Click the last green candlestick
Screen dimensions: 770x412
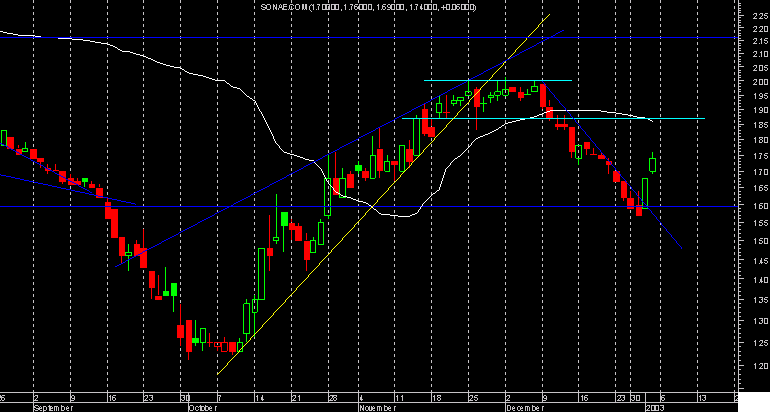pyautogui.click(x=653, y=165)
